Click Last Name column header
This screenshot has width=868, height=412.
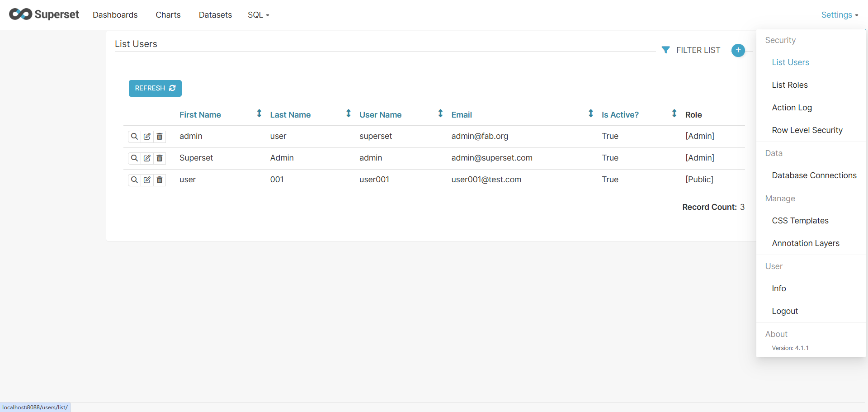[290, 115]
